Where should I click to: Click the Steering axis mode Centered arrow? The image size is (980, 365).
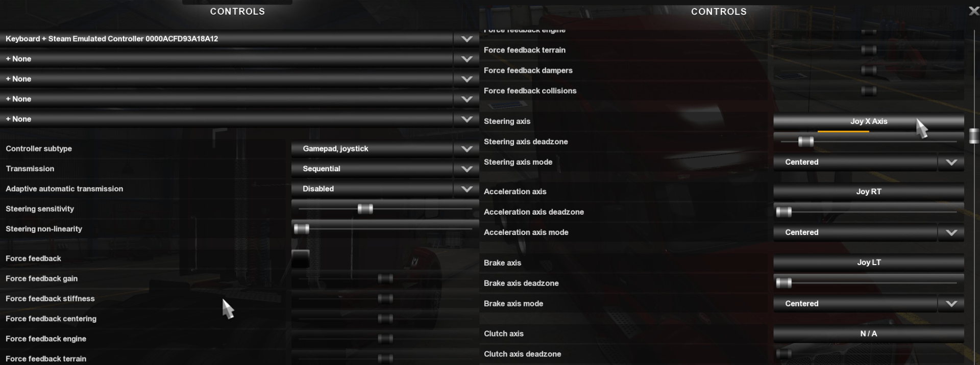[x=951, y=162]
